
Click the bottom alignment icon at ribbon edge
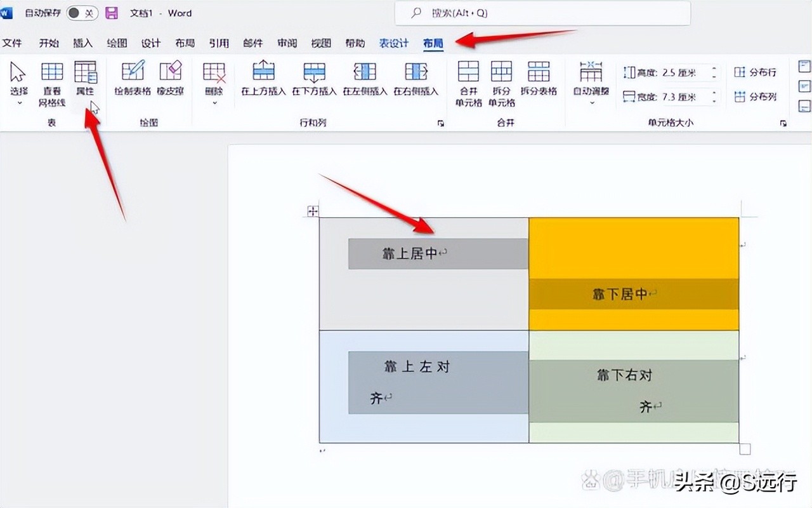click(804, 106)
